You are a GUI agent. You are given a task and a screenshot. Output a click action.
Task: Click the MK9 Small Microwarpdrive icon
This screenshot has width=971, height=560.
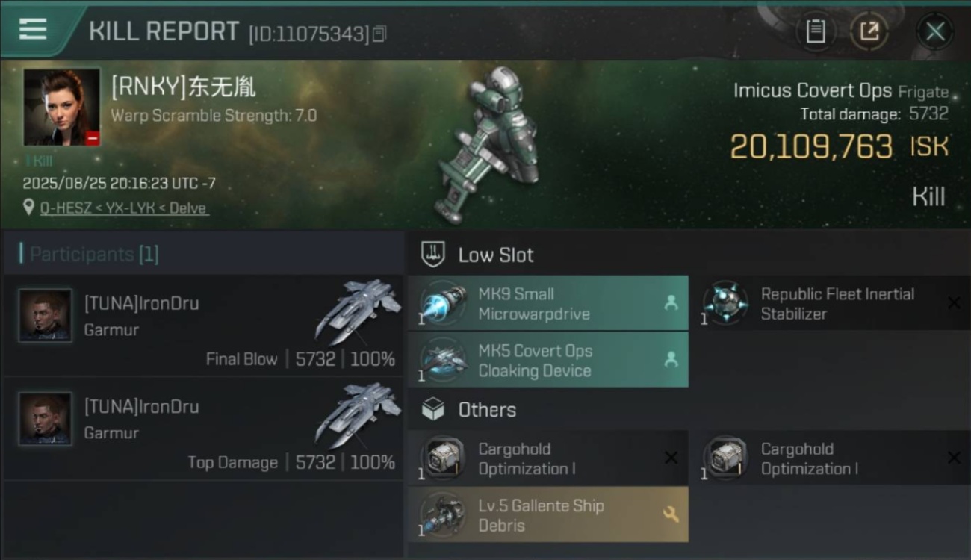point(443,304)
